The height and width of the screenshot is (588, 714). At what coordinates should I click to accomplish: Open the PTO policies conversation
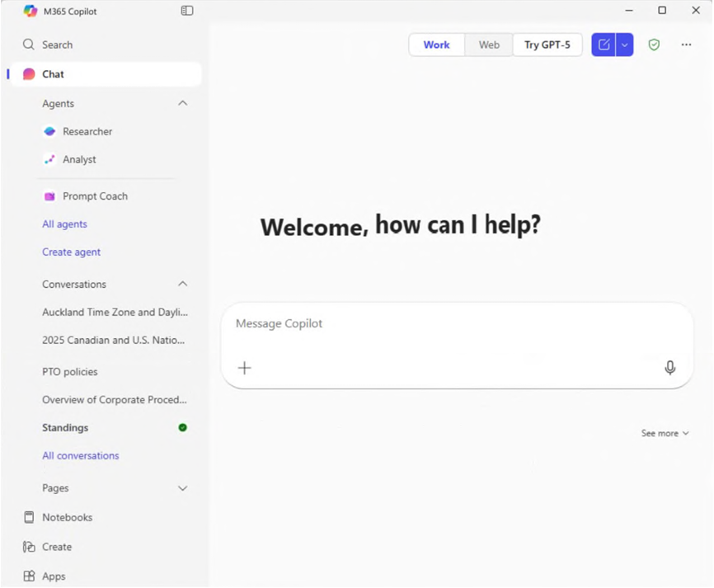(x=70, y=372)
